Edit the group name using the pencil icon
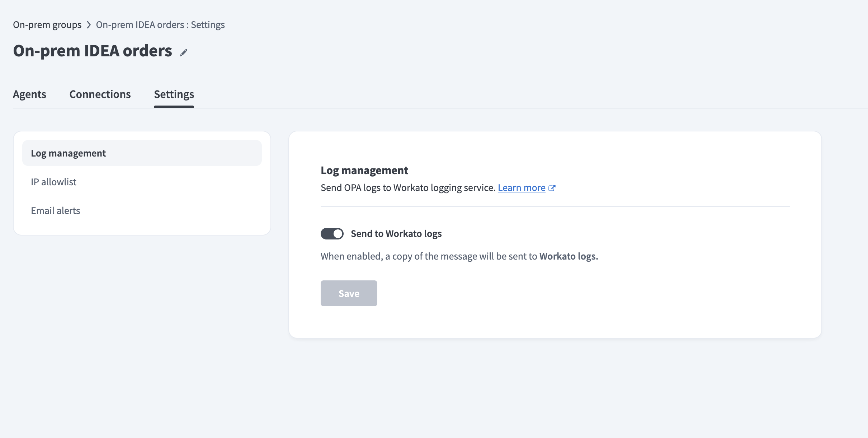 [x=184, y=52]
